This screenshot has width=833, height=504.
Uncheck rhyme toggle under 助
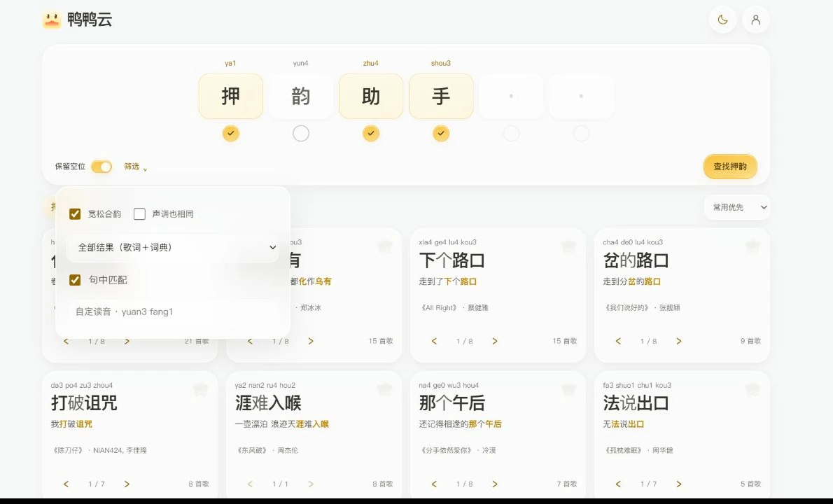pyautogui.click(x=371, y=133)
